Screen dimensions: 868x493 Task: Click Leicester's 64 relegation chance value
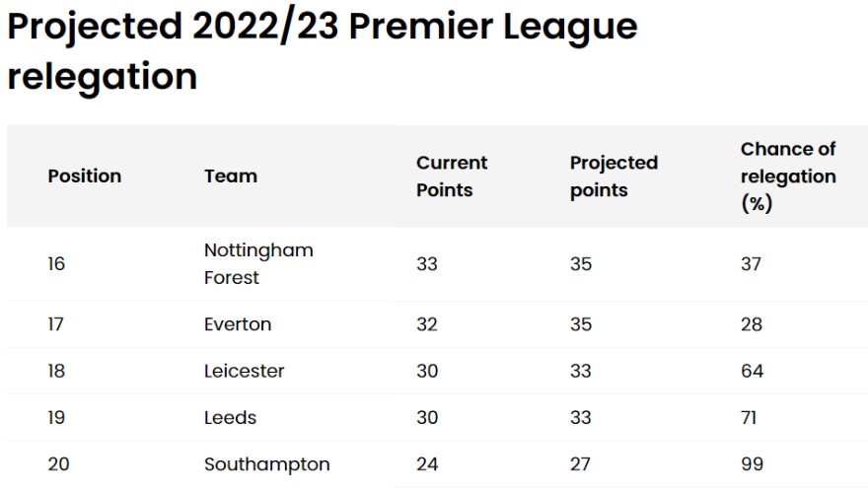(x=752, y=371)
